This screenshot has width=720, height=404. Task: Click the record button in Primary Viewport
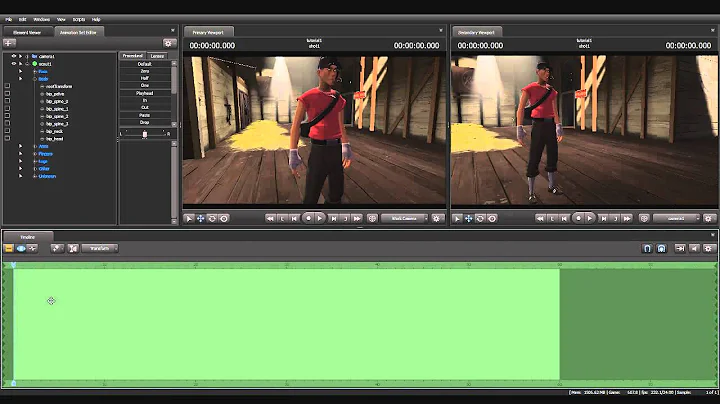coord(308,219)
